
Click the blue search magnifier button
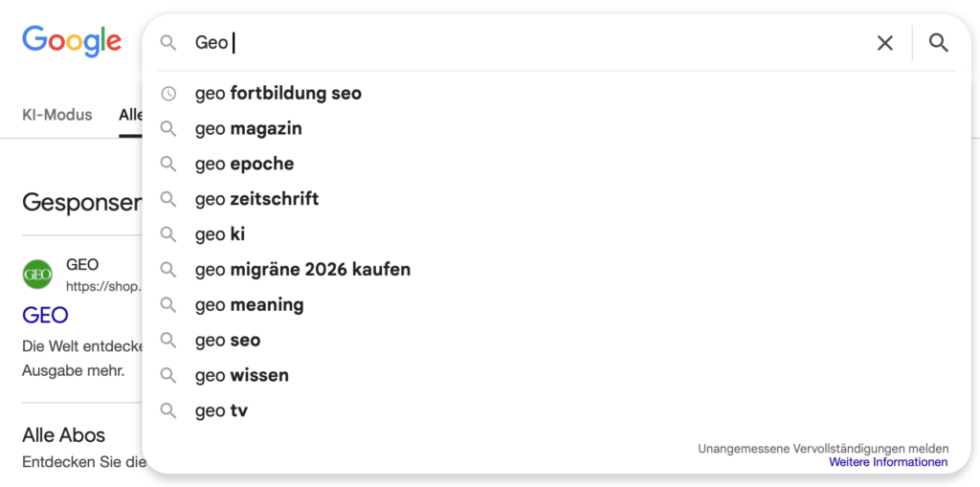tap(939, 43)
